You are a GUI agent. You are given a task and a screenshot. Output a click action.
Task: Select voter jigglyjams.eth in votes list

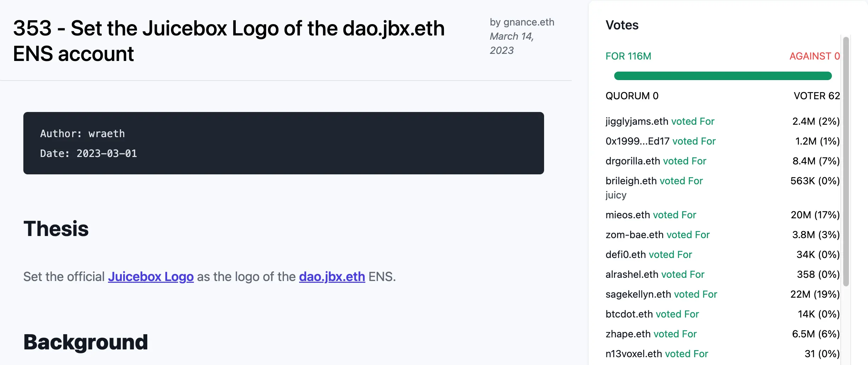(637, 122)
